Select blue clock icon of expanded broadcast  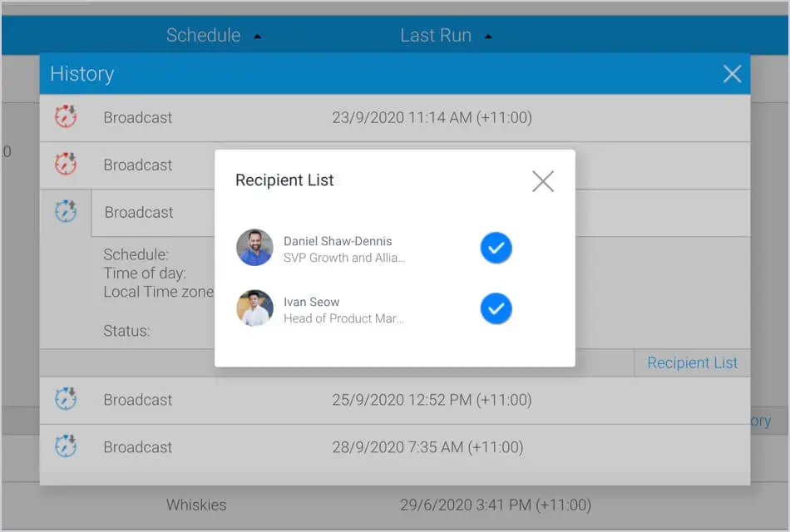(x=66, y=212)
